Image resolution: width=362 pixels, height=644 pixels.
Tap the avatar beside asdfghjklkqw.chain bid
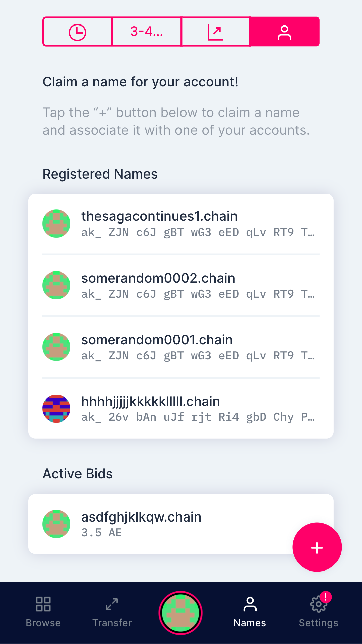point(56,524)
